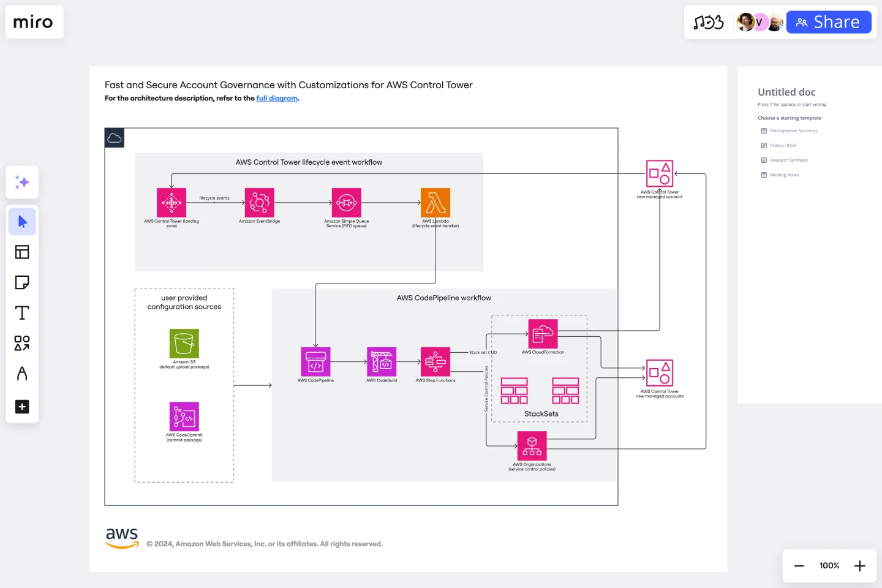Open shapes and lines tool
Image resolution: width=882 pixels, height=588 pixels.
[22, 343]
